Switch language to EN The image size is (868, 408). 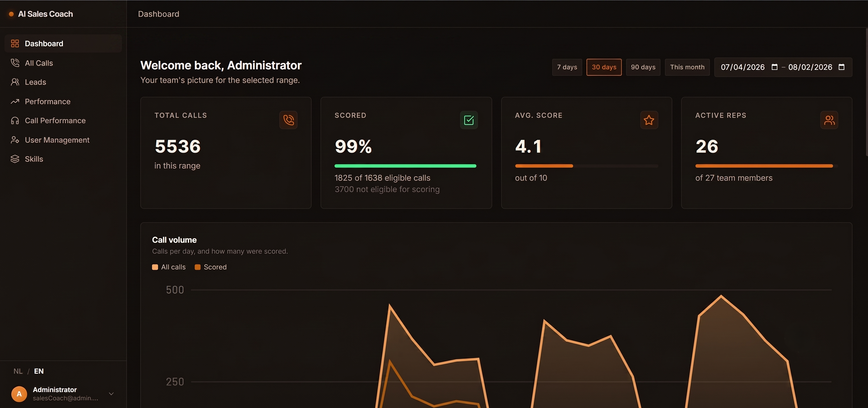tap(39, 371)
